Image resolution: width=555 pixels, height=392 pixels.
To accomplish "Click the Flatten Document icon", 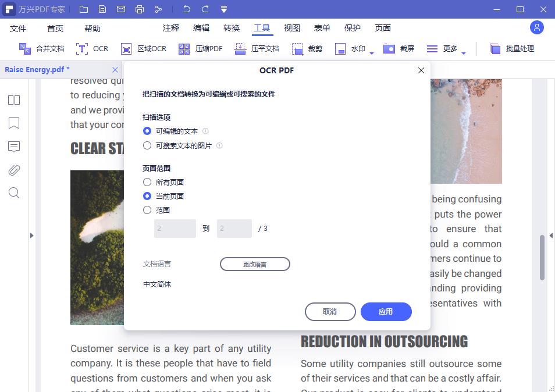I will [240, 49].
